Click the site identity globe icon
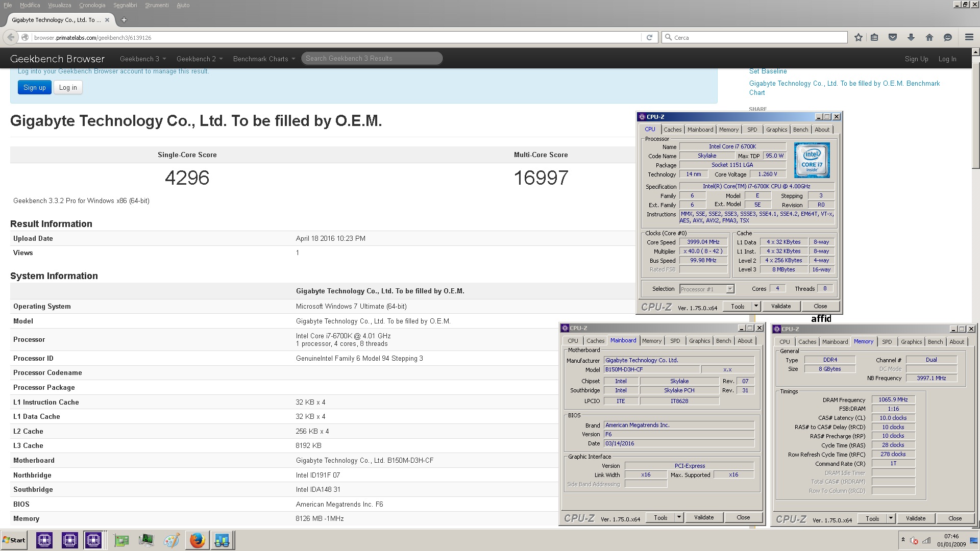Screen dimensions: 980x551 coord(25,37)
